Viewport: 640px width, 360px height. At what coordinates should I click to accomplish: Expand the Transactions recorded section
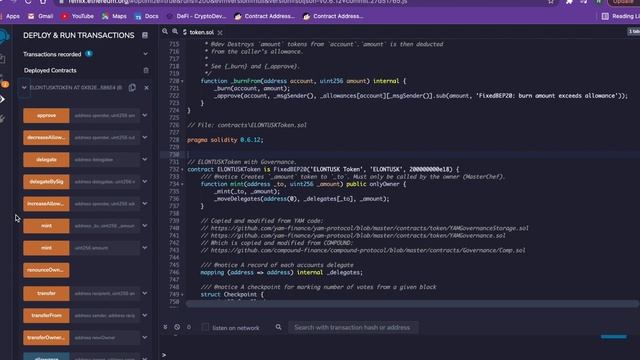(145, 54)
